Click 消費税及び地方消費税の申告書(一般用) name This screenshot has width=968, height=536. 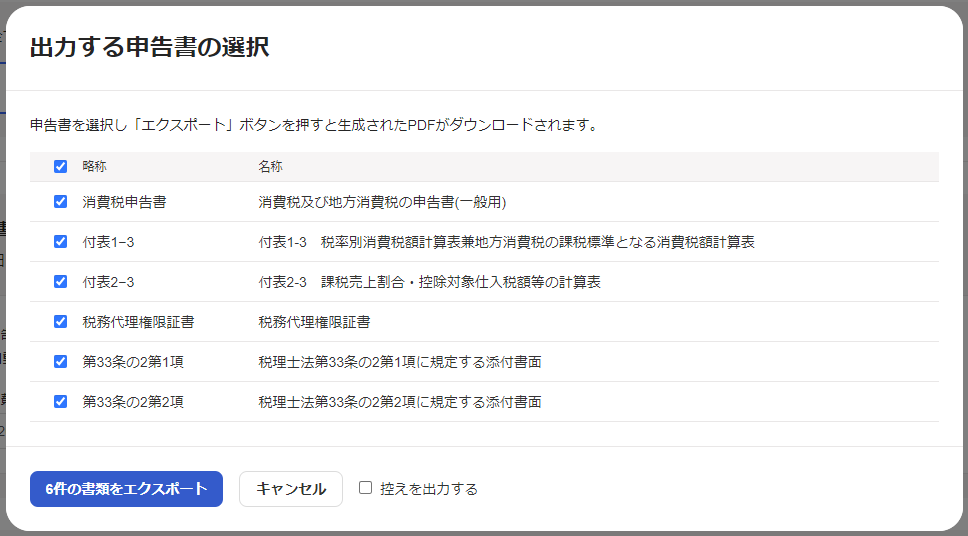click(382, 202)
